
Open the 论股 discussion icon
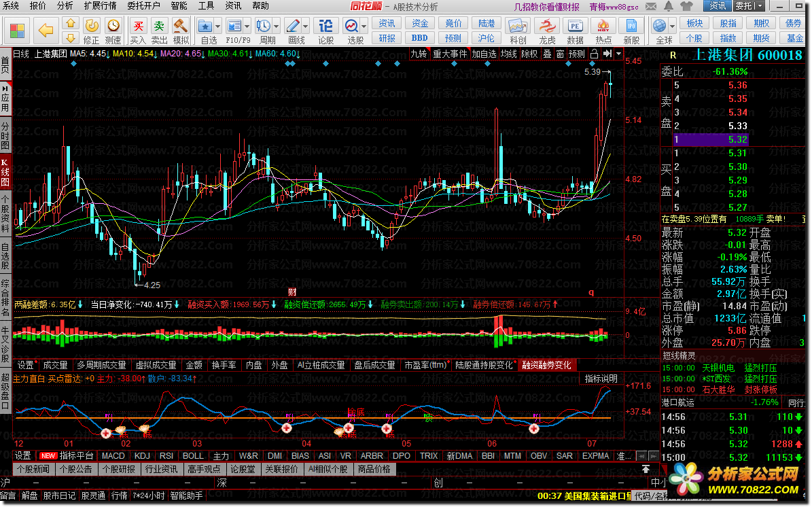coord(325,27)
